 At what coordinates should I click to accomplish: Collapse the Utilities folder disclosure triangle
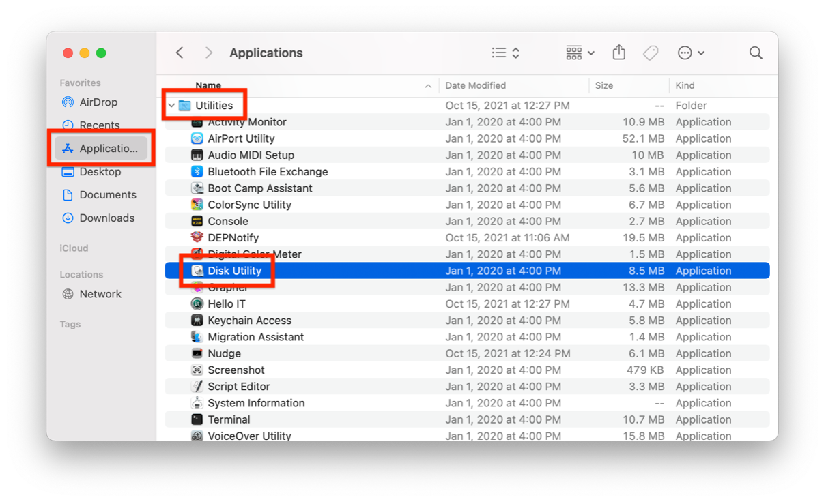(x=171, y=106)
